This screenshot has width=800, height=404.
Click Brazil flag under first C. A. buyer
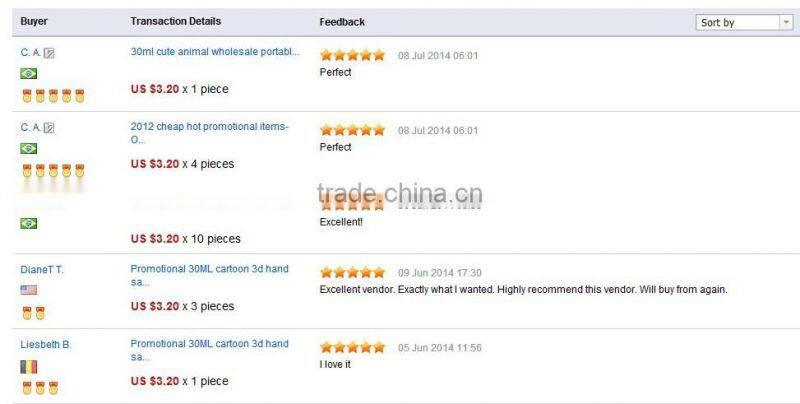29,73
